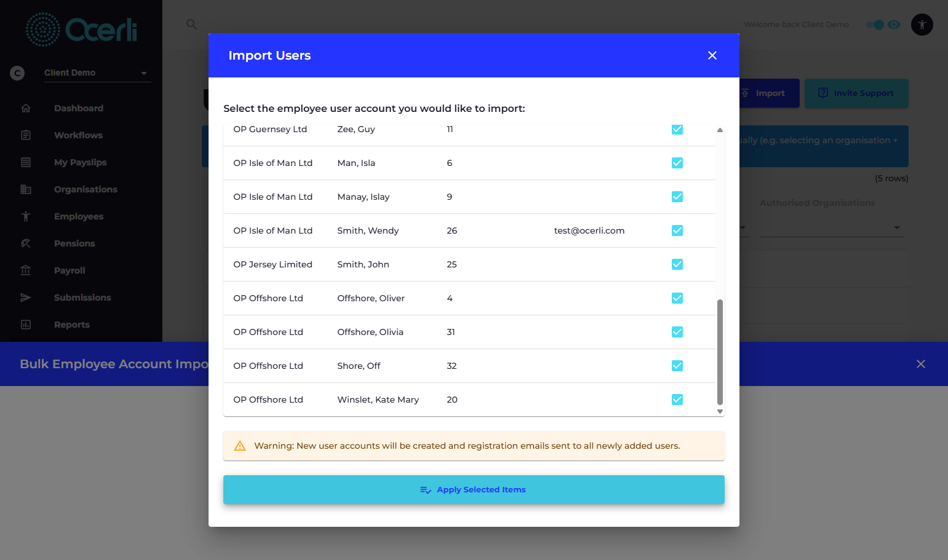948x560 pixels.
Task: Click the eye icon in the header
Action: [x=894, y=25]
